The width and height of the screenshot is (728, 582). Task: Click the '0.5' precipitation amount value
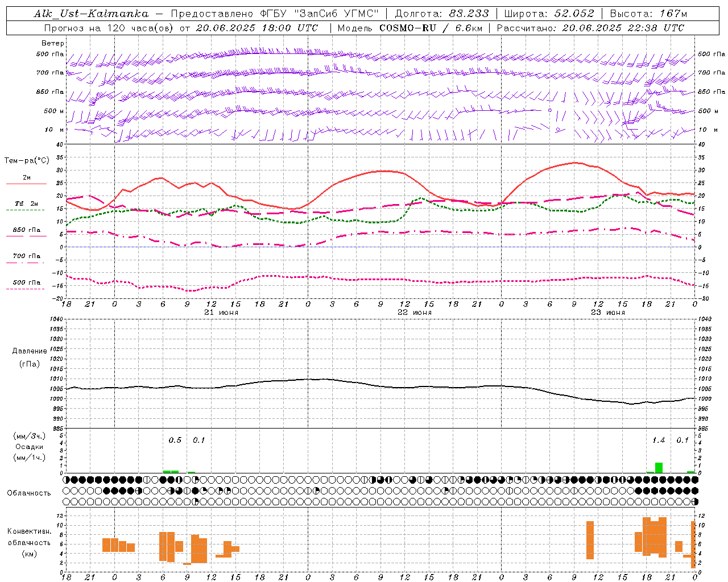click(x=175, y=440)
